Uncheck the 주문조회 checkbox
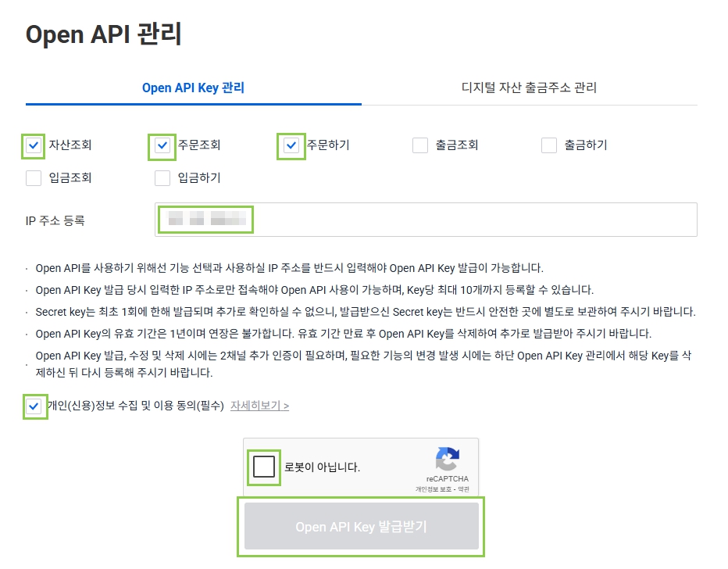728x569 pixels. [162, 145]
